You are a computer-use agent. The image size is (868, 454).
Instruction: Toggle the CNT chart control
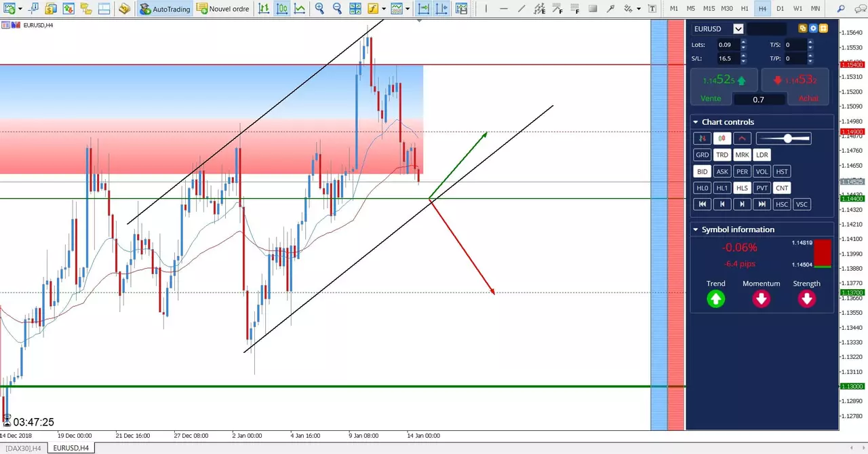782,188
